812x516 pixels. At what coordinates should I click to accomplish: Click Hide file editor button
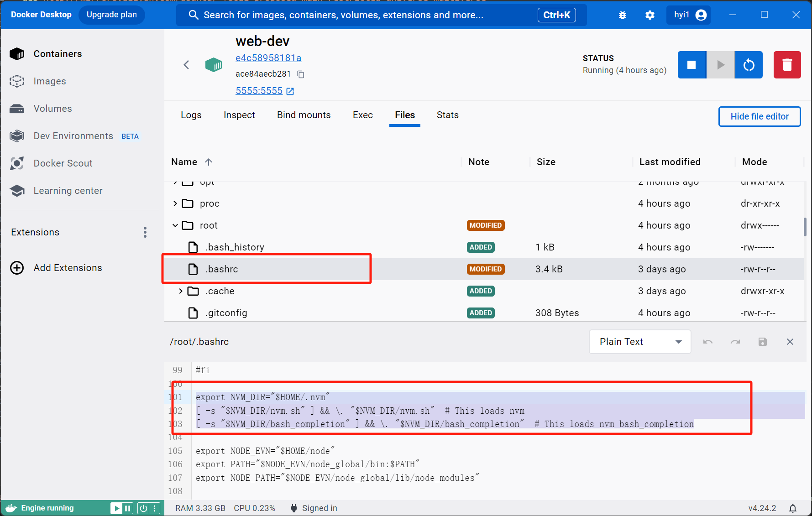[x=760, y=116]
